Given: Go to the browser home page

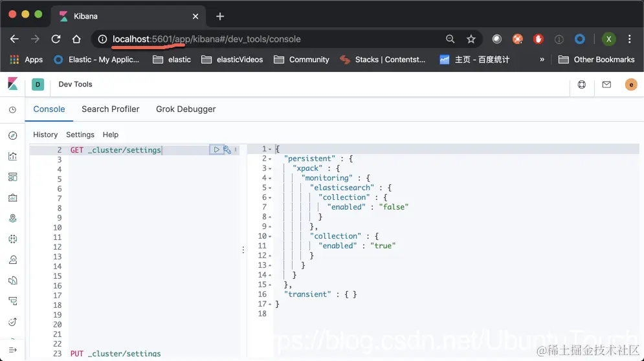Looking at the screenshot, I should (76, 39).
